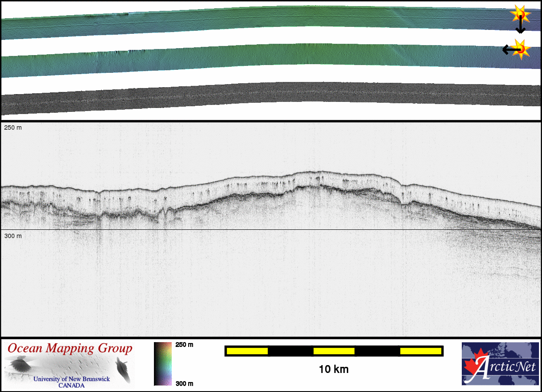Image resolution: width=542 pixels, height=392 pixels.
Task: Click the "250 m" depth label in the profile
Action: [x=13, y=128]
